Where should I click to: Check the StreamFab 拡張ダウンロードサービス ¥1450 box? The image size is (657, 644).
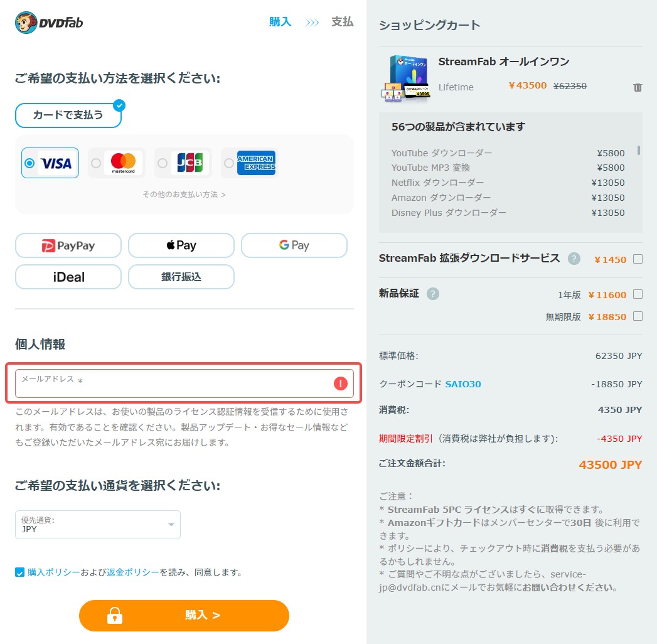click(x=638, y=259)
